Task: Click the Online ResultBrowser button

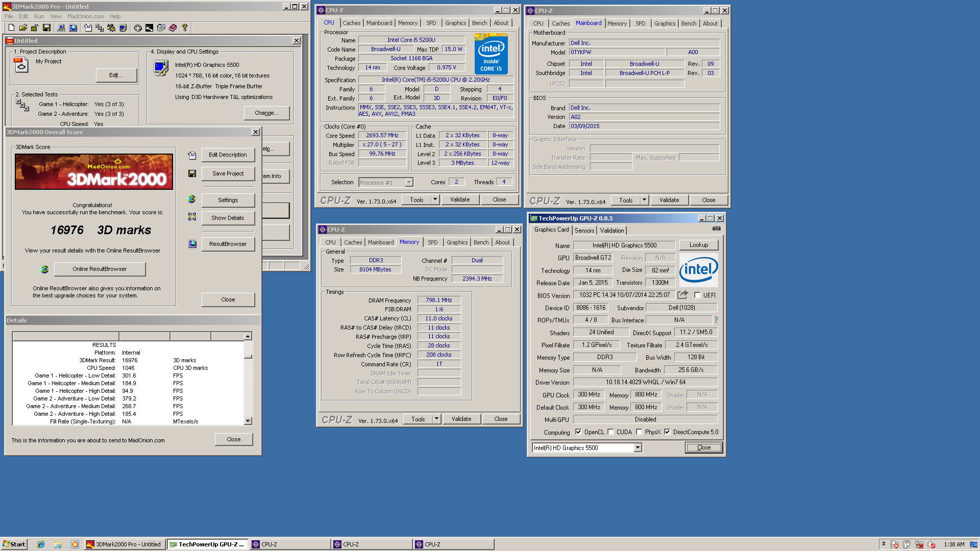Action: (x=100, y=269)
